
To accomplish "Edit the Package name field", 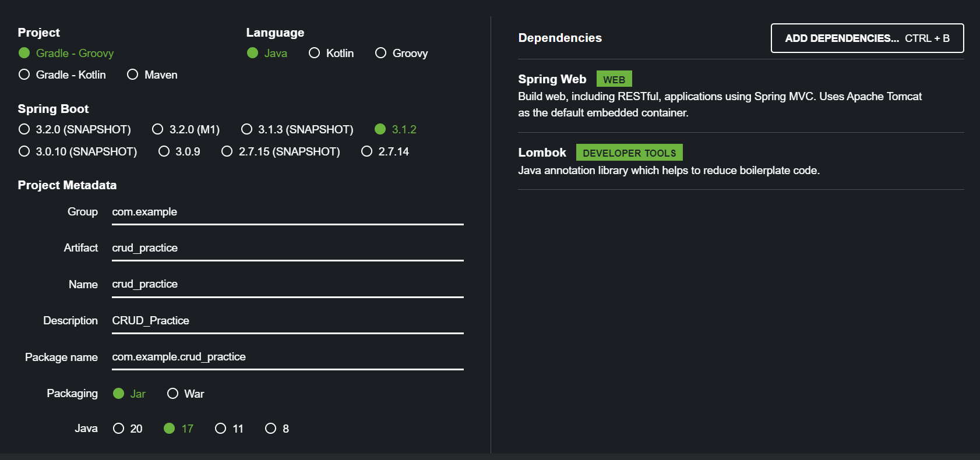I will (x=288, y=357).
